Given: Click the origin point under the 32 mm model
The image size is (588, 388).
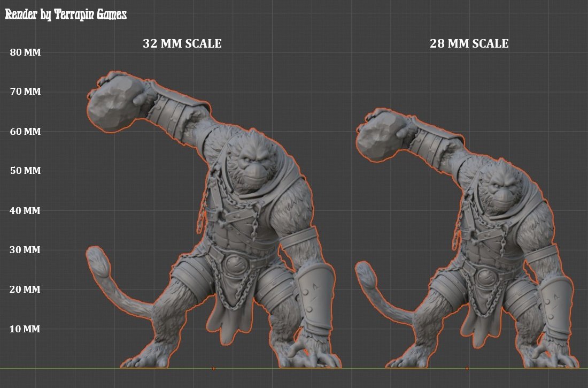Looking at the screenshot, I should (213, 369).
